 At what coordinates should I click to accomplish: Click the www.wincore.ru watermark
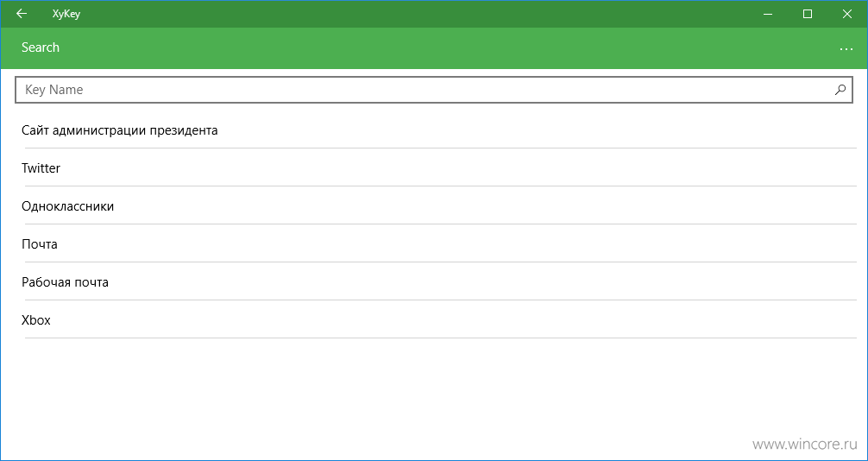[x=805, y=445]
